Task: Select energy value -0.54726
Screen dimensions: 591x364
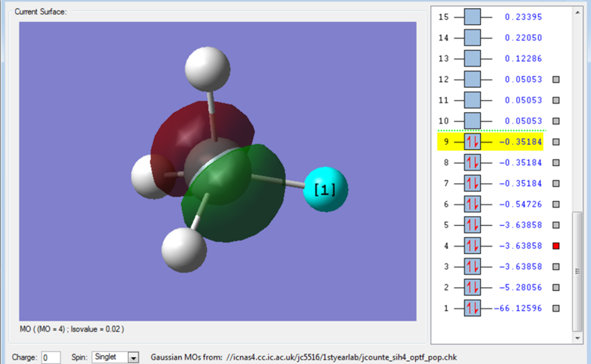Action: (522, 204)
